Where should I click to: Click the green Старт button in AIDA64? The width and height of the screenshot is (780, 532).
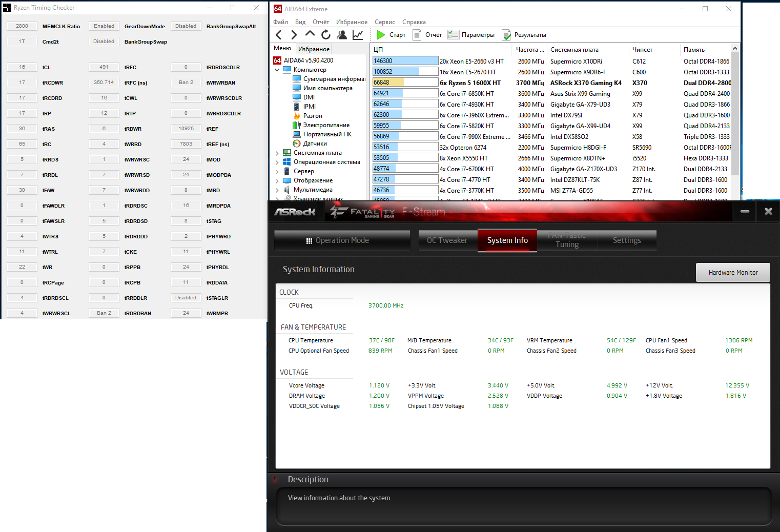(391, 35)
